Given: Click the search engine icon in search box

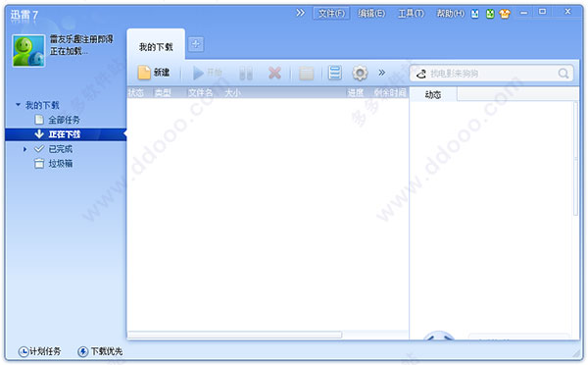Looking at the screenshot, I should pos(421,74).
